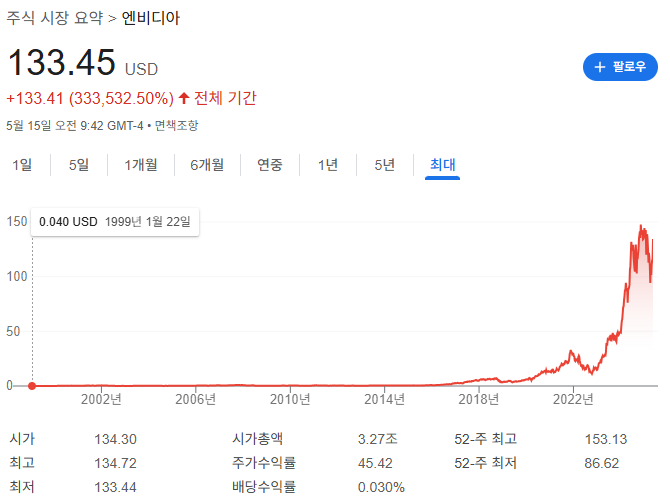Show the 5년 chart range
The height and width of the screenshot is (497, 670).
pyautogui.click(x=385, y=165)
